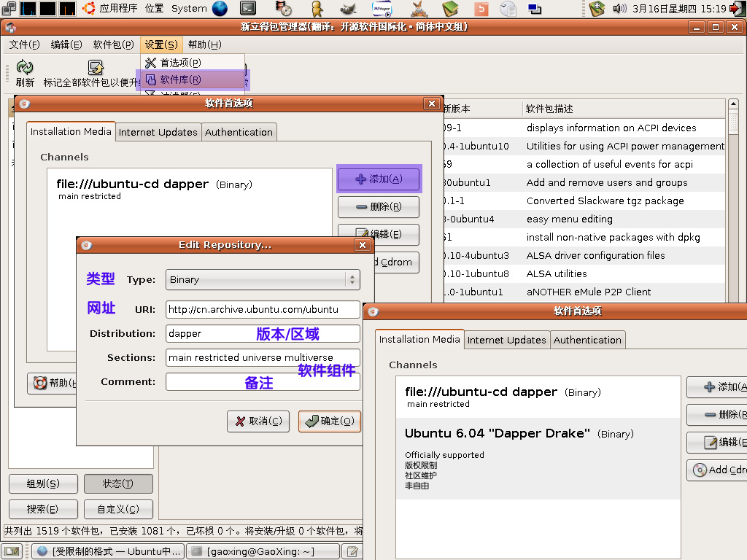Open the 文件(F) menu

24,44
